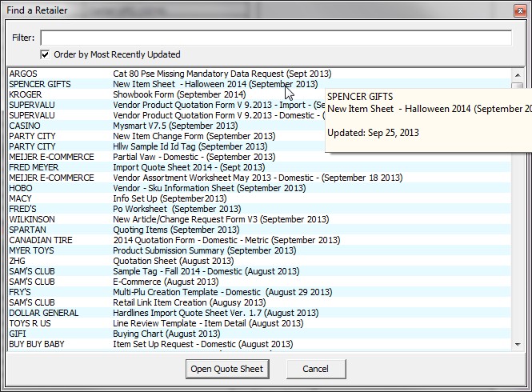Select HOBO Vendor Sku Information Sheet row
Viewport: 532px width, 392px height.
(x=259, y=188)
